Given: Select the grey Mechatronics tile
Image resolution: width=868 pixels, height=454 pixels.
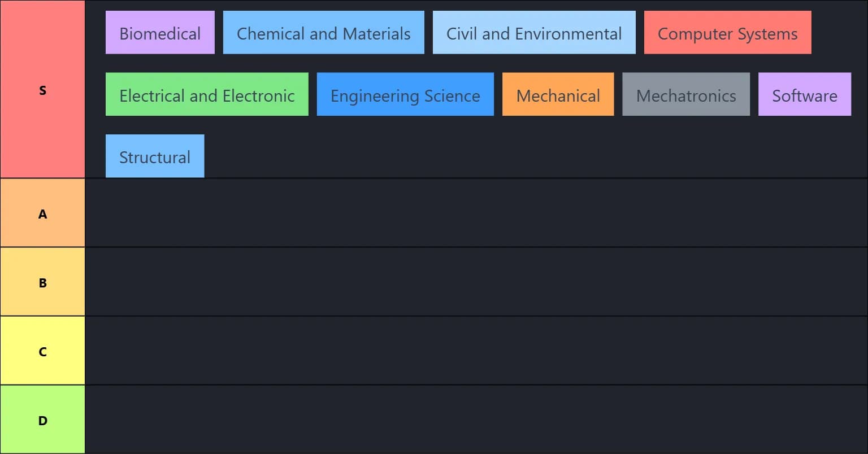Looking at the screenshot, I should 686,94.
